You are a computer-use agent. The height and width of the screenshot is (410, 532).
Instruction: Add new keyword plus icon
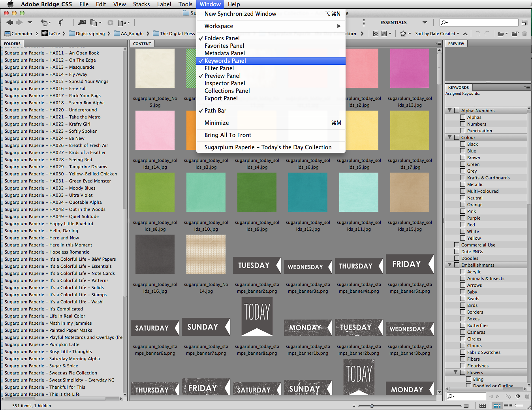517,396
